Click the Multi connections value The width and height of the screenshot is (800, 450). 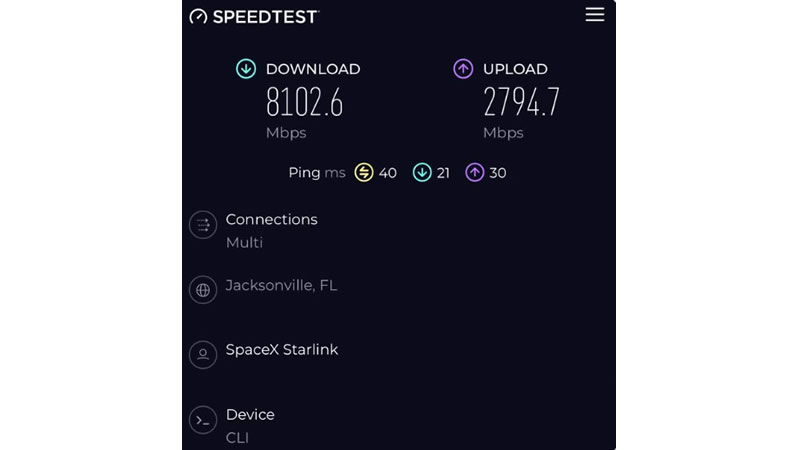pos(244,243)
